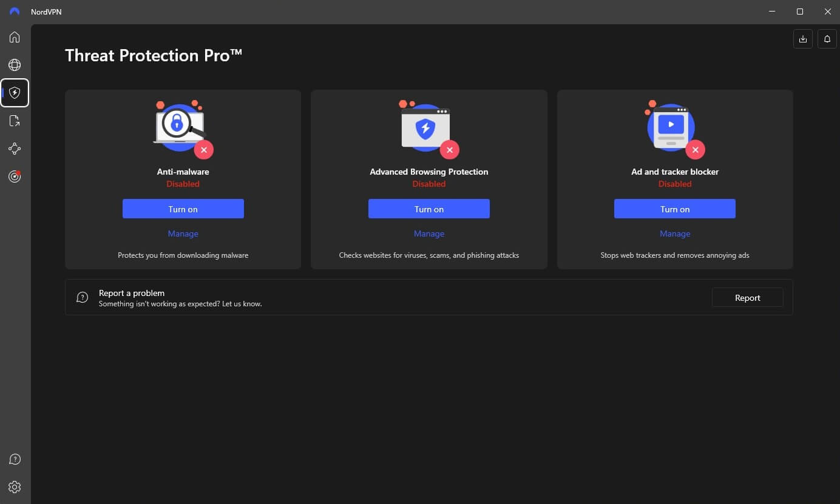
Task: Click the Threat Protection Pro heading
Action: click(x=154, y=55)
